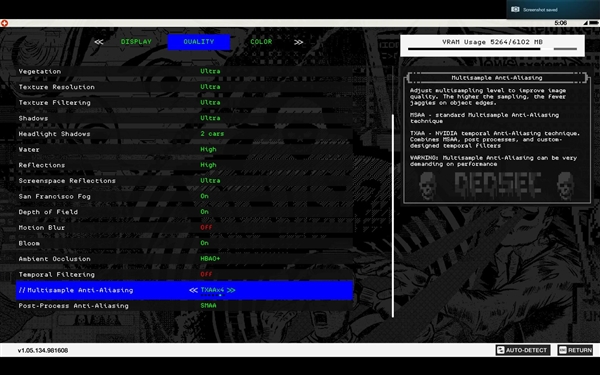The width and height of the screenshot is (600, 375).
Task: Click the highlighted Multisample Anti-Aliasing row label
Action: [80, 290]
